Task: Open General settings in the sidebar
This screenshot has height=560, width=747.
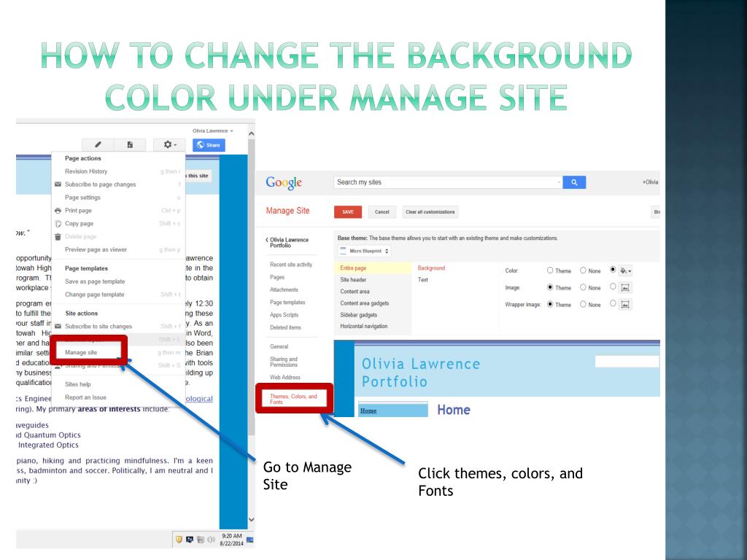Action: 279,346
